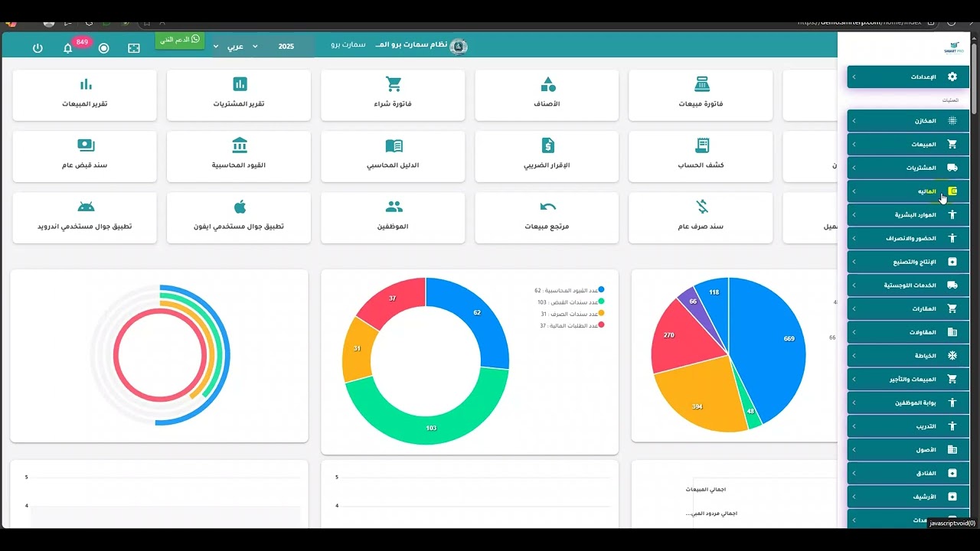
Task: Expand الخدمات اللوجستية using its chevron
Action: (x=854, y=285)
